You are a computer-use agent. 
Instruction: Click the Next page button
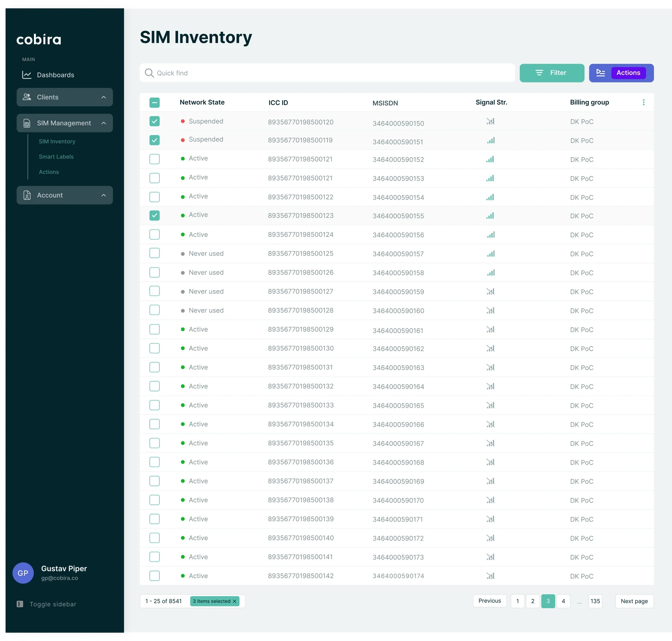tap(634, 601)
